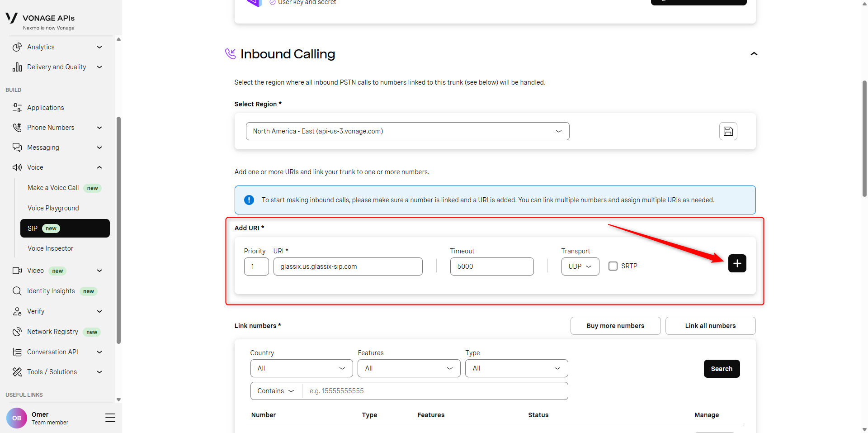Open the Contains match dropdown
This screenshot has width=868, height=433.
[276, 391]
